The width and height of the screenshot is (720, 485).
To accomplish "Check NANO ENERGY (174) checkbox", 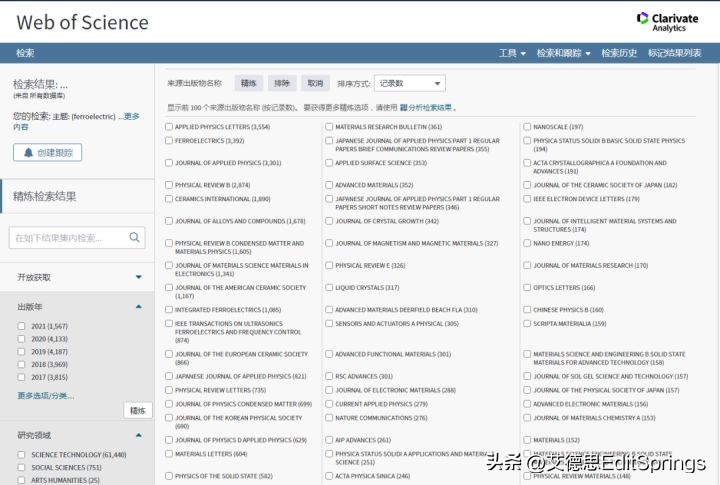I will click(x=527, y=243).
